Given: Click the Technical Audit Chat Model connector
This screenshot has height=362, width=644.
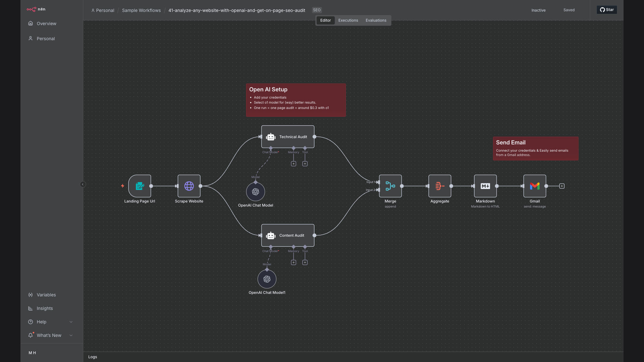Looking at the screenshot, I should (x=271, y=148).
